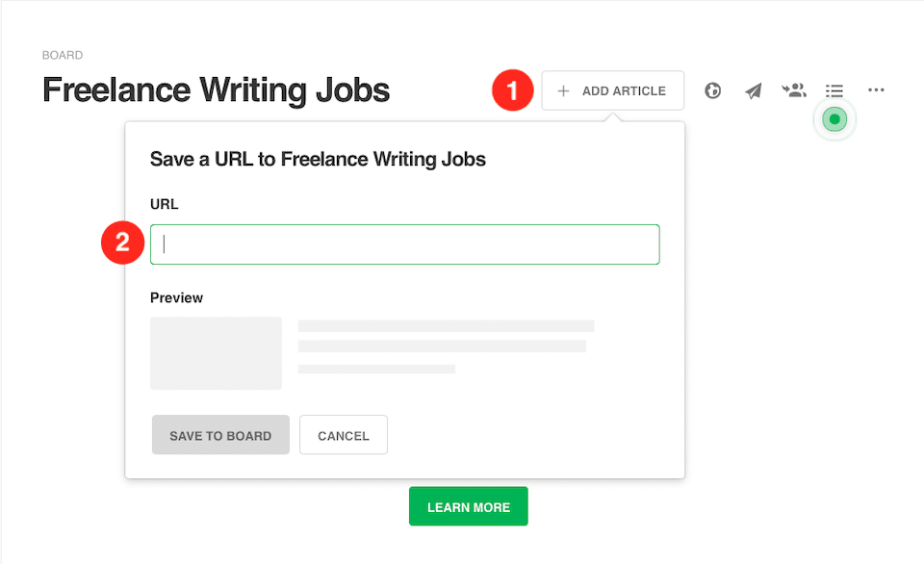Image resolution: width=924 pixels, height=564 pixels.
Task: Click the plus icon inside ADD ARTICLE
Action: (561, 90)
